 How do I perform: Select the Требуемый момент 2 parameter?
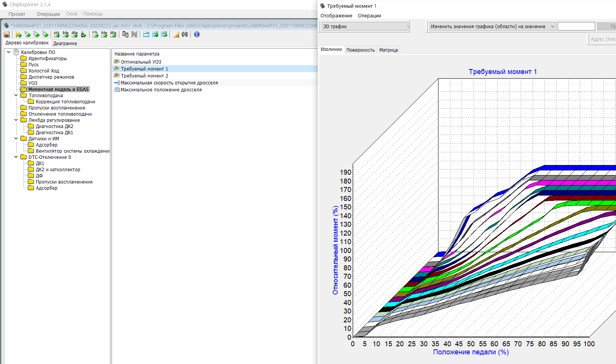tap(144, 76)
